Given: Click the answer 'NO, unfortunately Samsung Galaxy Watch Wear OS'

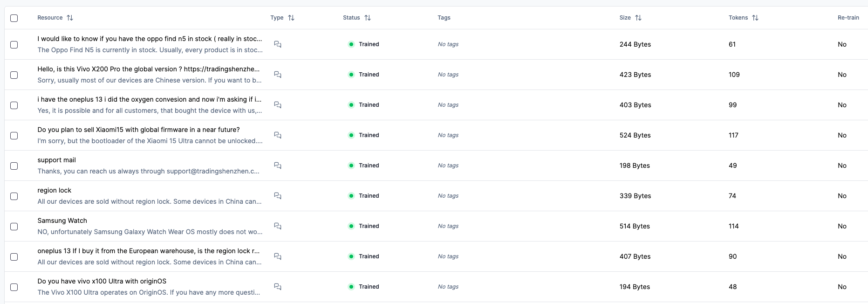Looking at the screenshot, I should pos(150,232).
